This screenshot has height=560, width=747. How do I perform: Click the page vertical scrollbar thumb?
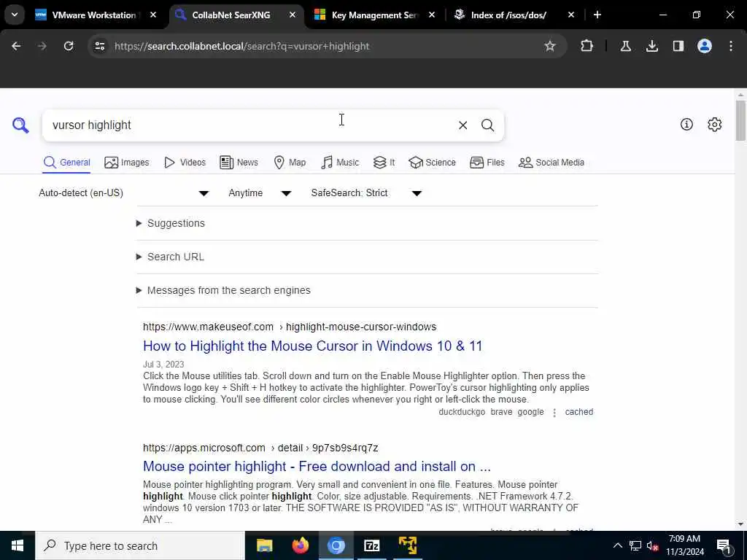740,121
